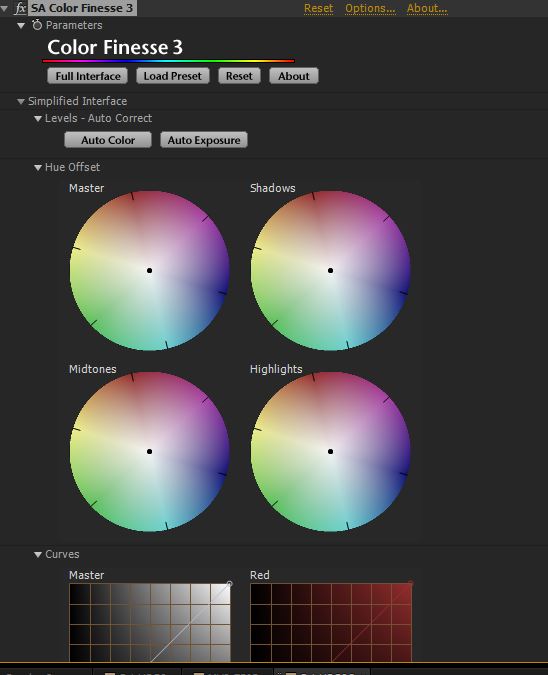
Task: Click inside the Master curves grid
Action: click(x=150, y=622)
